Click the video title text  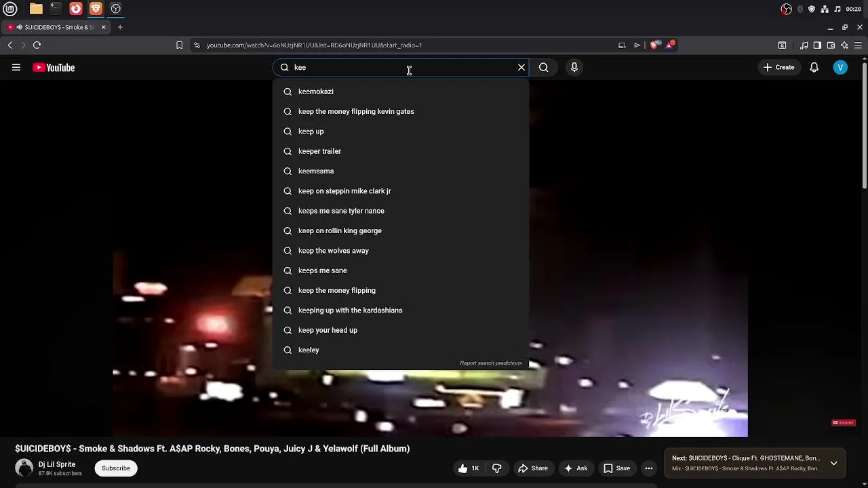coord(212,449)
